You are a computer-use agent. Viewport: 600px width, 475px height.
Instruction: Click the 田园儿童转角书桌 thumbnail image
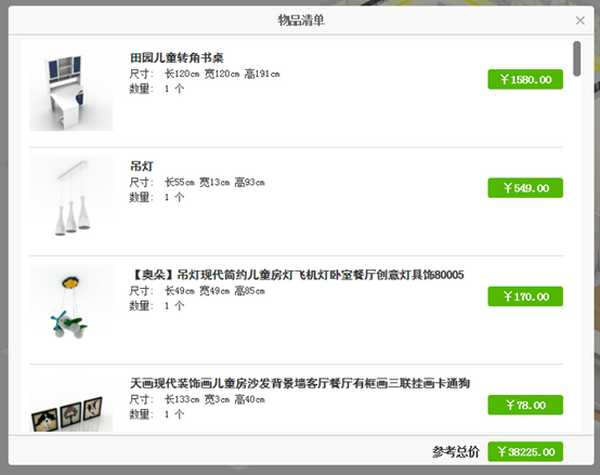click(x=72, y=90)
